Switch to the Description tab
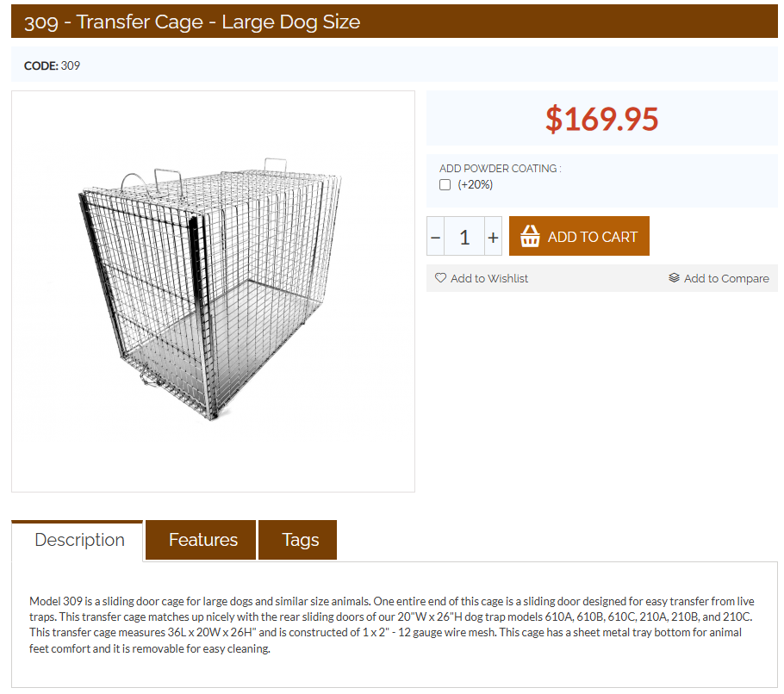784x694 pixels. coord(79,540)
